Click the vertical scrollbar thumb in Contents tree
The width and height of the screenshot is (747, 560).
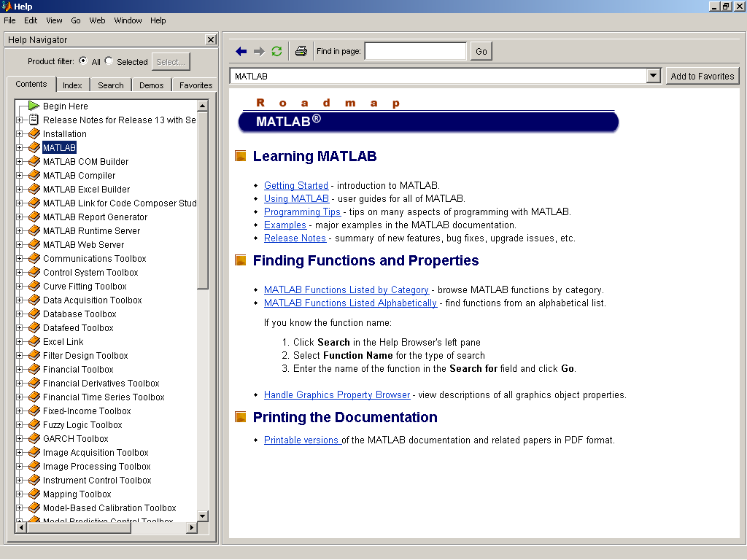pyautogui.click(x=203, y=201)
